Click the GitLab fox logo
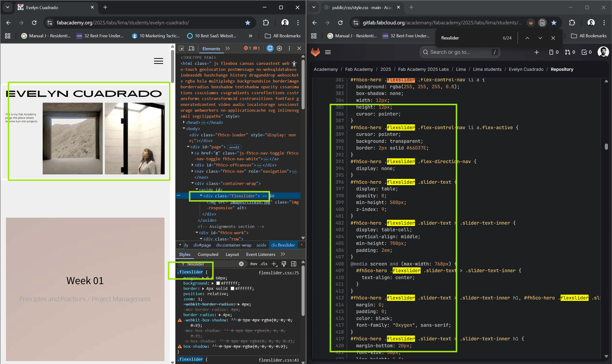Image resolution: width=612 pixels, height=364 pixels. 315,52
